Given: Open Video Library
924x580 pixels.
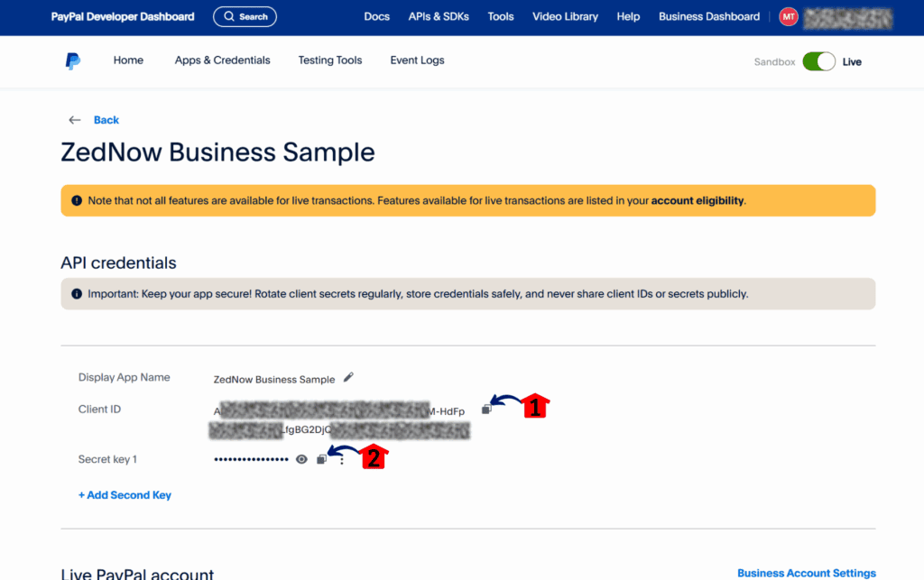Looking at the screenshot, I should pyautogui.click(x=565, y=16).
